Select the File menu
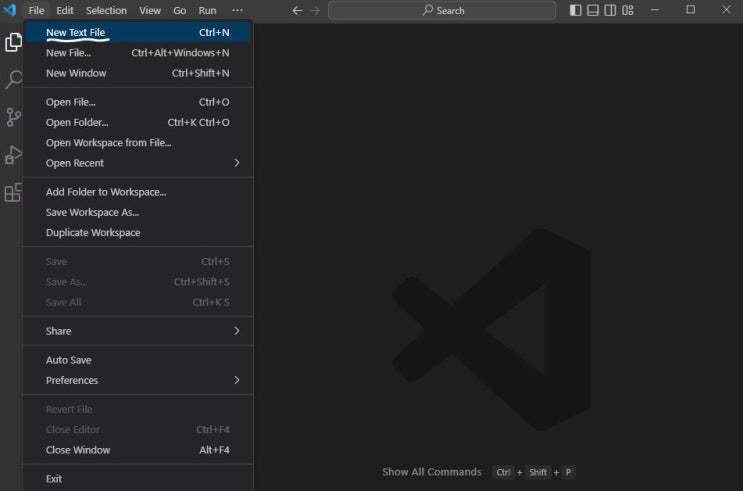 (x=36, y=10)
